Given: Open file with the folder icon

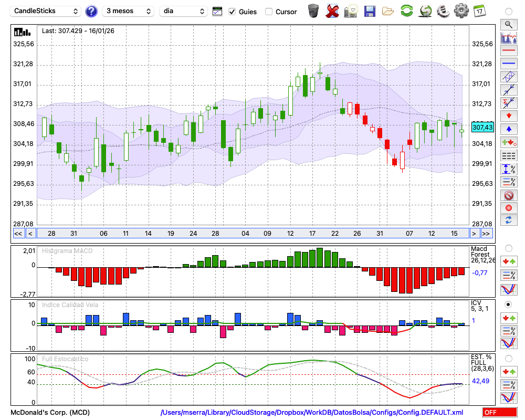Looking at the screenshot, I should point(388,12).
